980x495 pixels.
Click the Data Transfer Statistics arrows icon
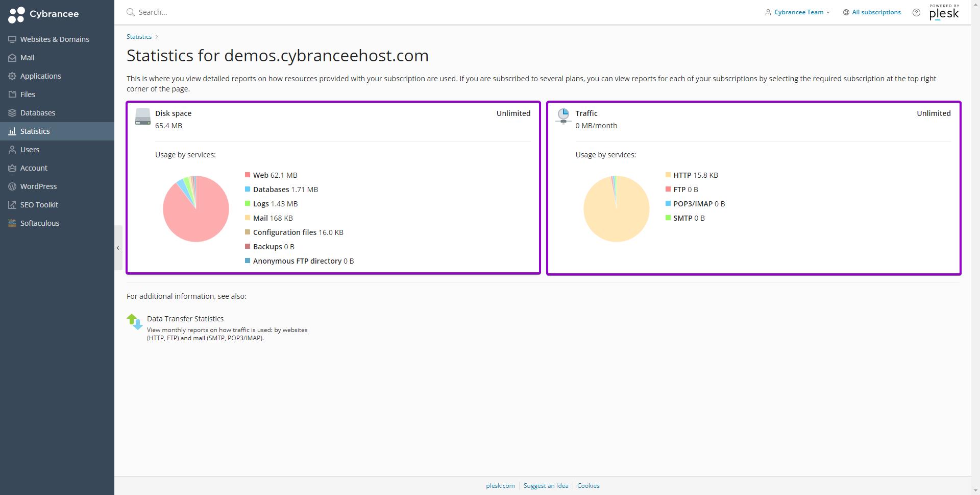(x=135, y=322)
